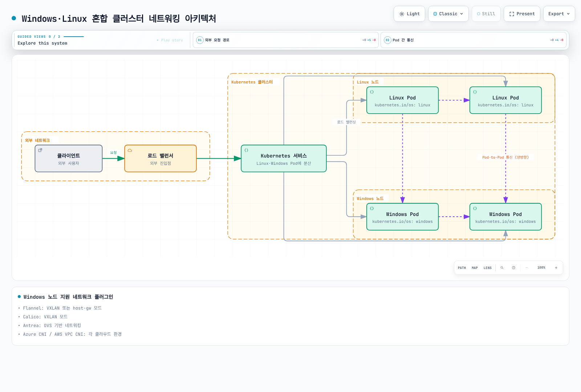Click the Azure CNI / AWS VPC CNI item
Image resolution: width=581 pixels, height=392 pixels.
pos(72,334)
